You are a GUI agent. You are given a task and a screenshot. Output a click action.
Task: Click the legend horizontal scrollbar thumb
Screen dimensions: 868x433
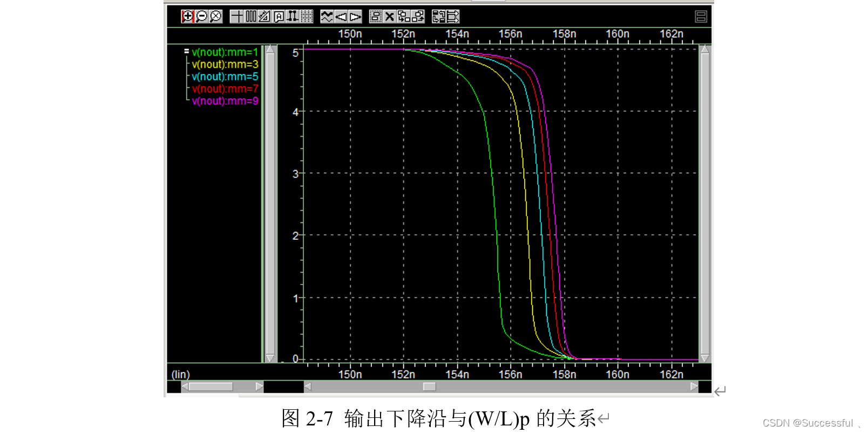211,387
